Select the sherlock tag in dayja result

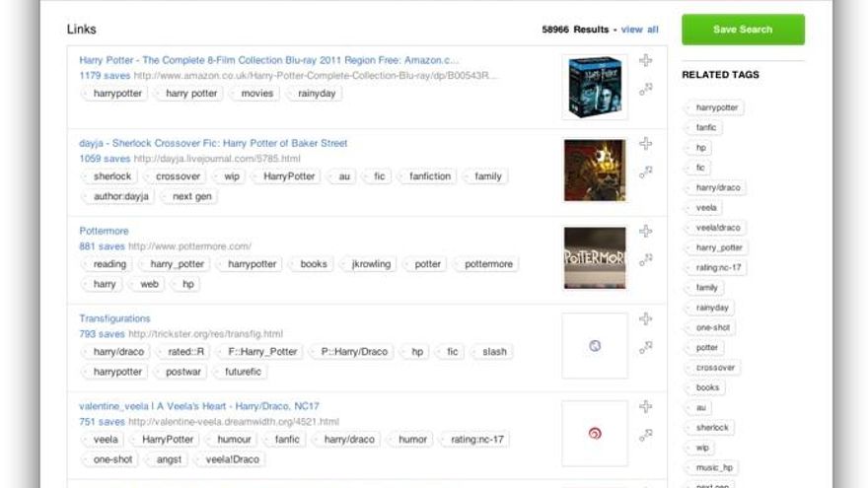(109, 176)
